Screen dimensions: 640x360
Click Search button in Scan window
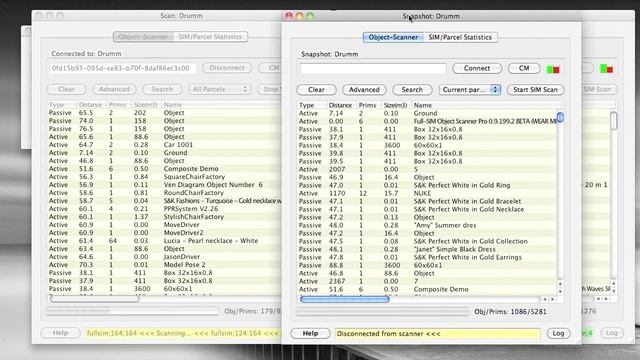click(162, 89)
